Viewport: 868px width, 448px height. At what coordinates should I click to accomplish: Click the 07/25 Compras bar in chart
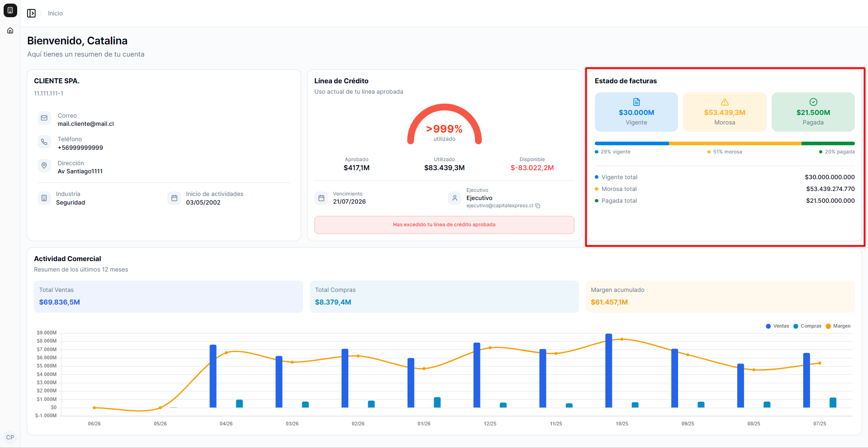click(833, 403)
